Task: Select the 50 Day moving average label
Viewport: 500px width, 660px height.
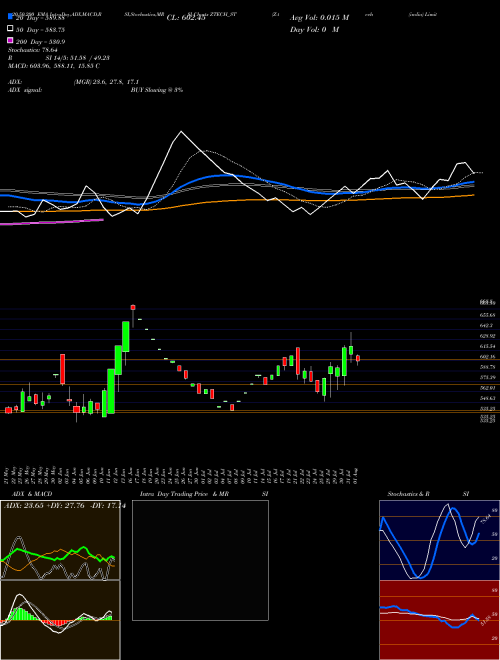Action: (x=40, y=30)
